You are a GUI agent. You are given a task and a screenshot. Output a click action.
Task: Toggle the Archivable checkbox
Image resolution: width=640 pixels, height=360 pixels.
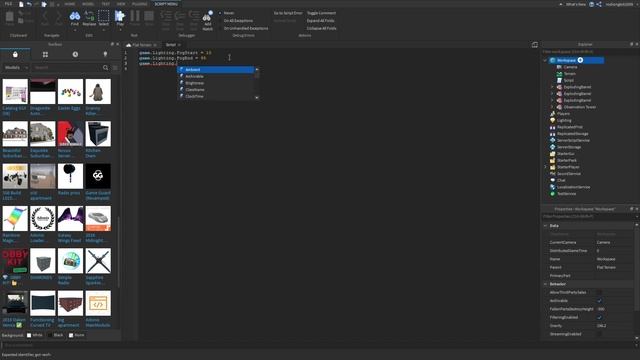600,301
